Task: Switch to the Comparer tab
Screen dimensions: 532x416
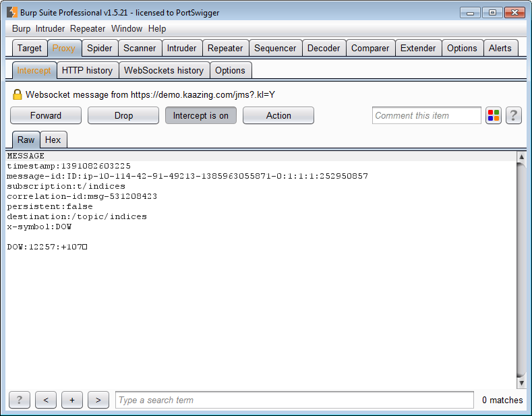Action: 370,48
